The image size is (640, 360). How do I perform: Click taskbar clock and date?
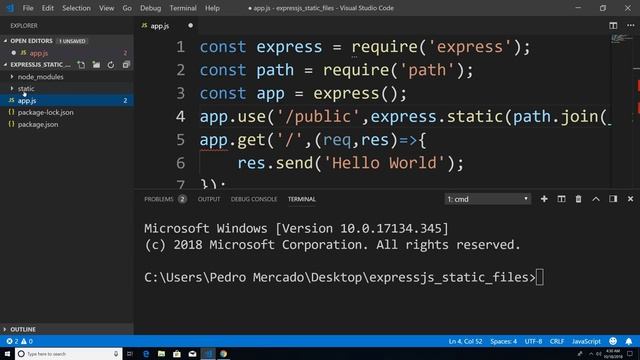click(613, 353)
